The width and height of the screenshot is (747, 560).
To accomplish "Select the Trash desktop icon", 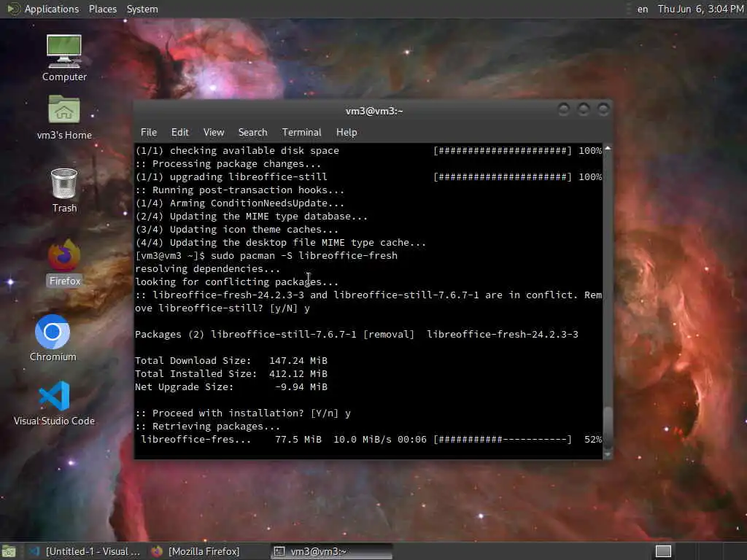I will click(x=64, y=190).
